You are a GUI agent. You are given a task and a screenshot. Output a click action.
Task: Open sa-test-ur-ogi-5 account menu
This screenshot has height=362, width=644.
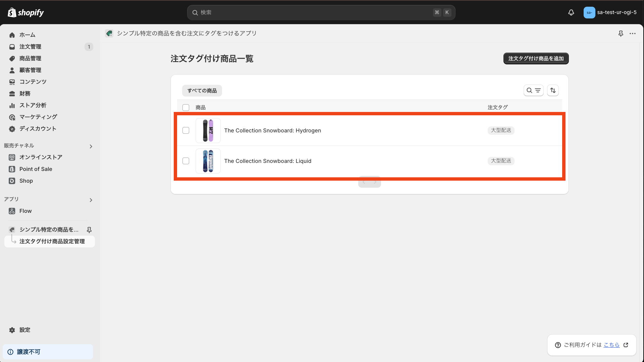click(x=610, y=12)
